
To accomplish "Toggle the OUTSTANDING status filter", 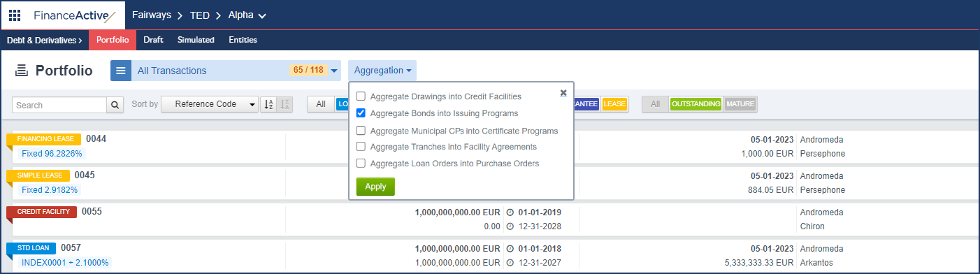I will [x=696, y=104].
